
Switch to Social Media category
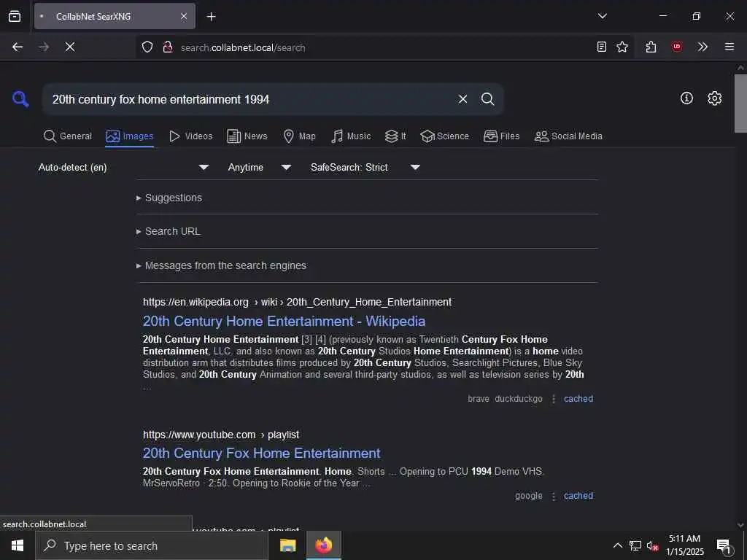[568, 136]
